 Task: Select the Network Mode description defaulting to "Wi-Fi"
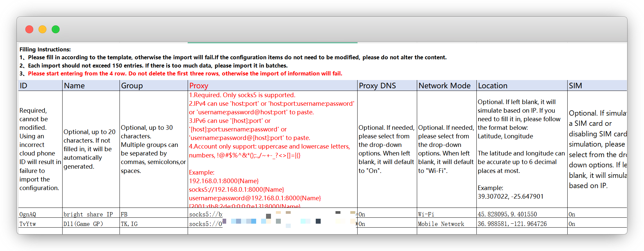(447, 149)
